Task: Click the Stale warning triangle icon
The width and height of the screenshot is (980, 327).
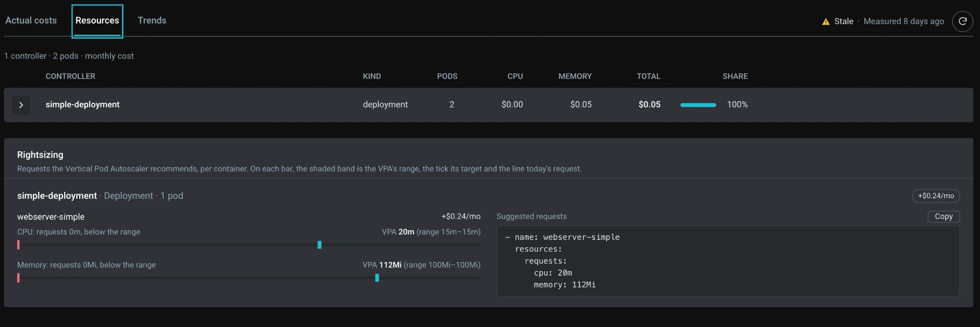Action: coord(826,22)
